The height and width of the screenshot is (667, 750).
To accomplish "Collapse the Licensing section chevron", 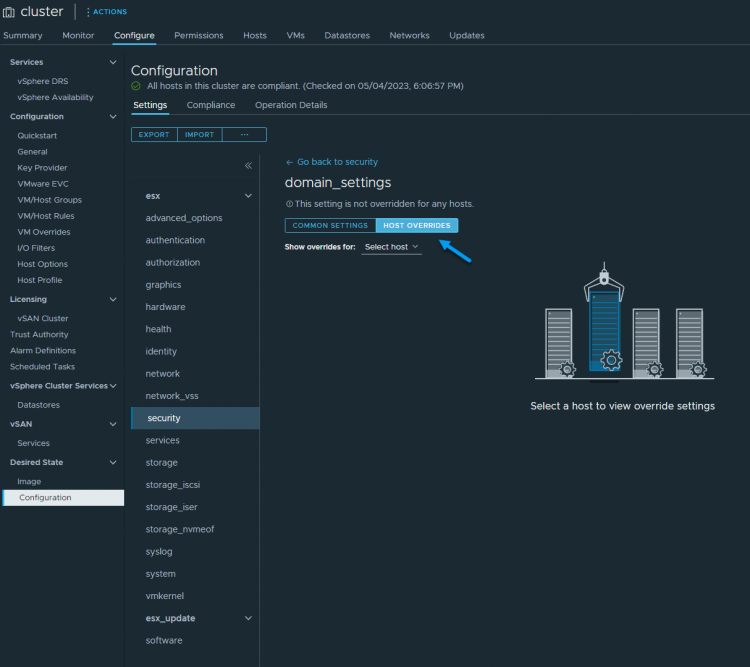I will coord(113,300).
